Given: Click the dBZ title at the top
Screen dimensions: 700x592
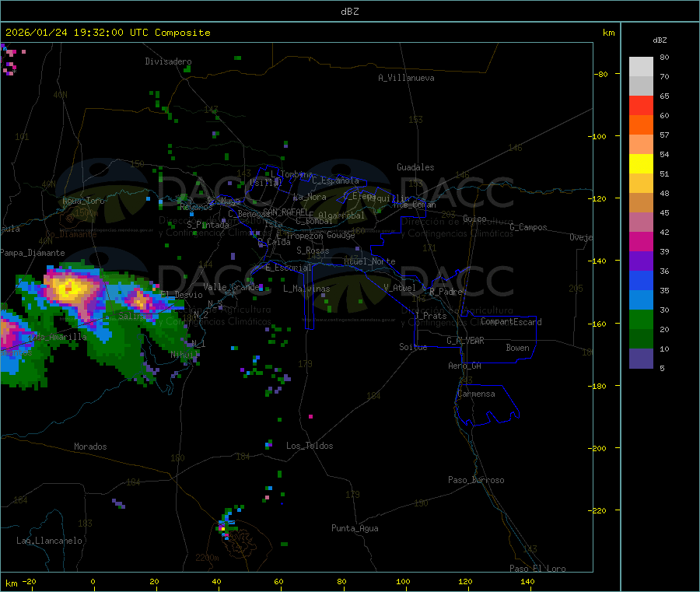Looking at the screenshot, I should click(349, 12).
